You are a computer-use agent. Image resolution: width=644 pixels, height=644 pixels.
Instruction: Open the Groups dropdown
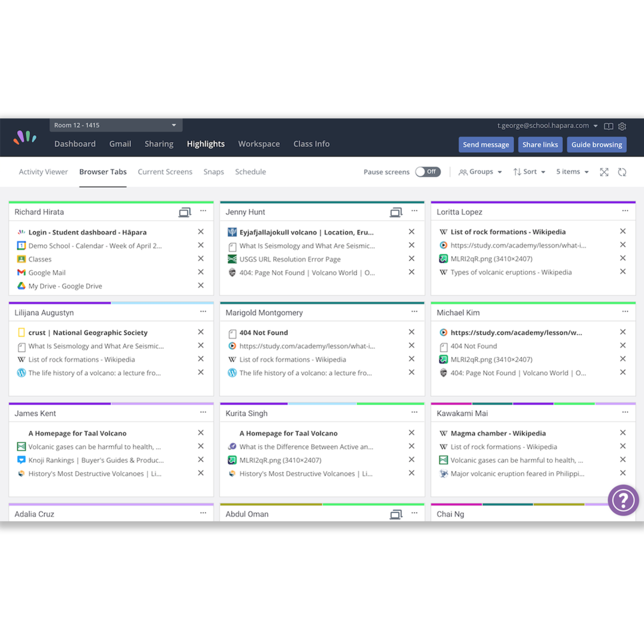coord(480,172)
